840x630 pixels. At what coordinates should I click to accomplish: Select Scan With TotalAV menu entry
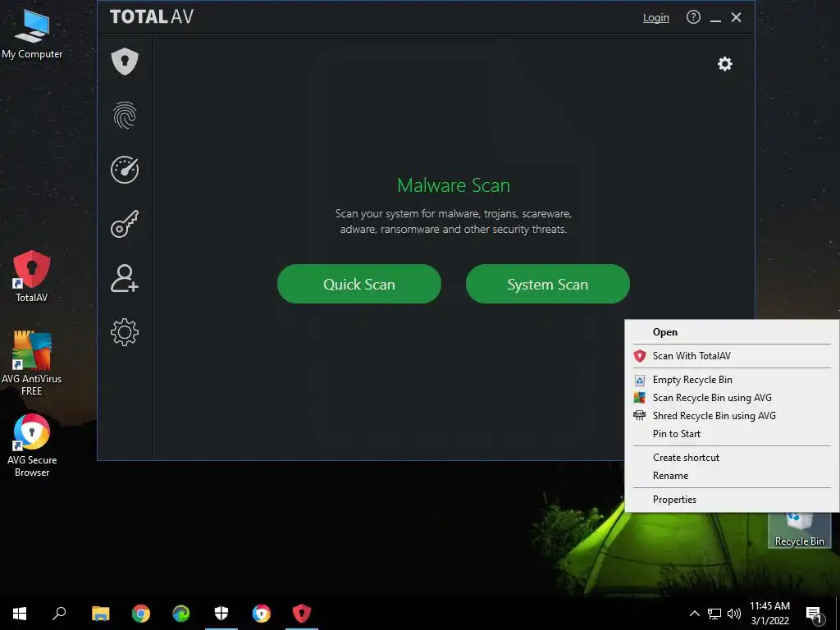[732, 356]
